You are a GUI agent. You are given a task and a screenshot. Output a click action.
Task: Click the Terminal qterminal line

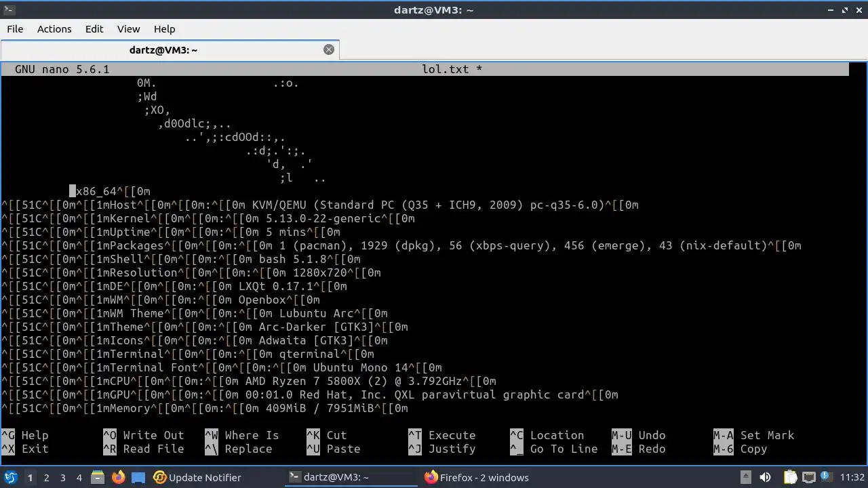coord(188,354)
